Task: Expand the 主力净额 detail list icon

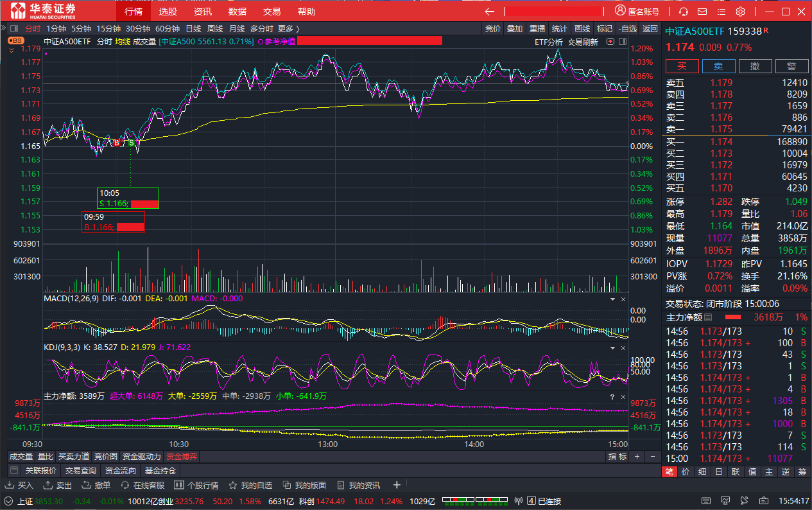Action: tap(708, 317)
